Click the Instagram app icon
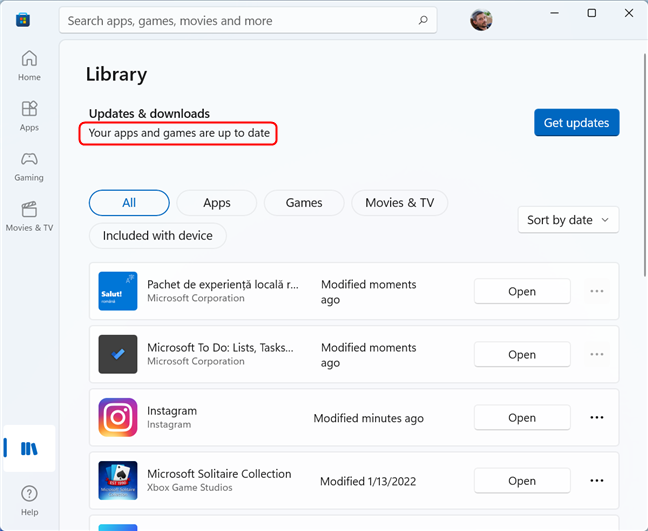 click(118, 417)
